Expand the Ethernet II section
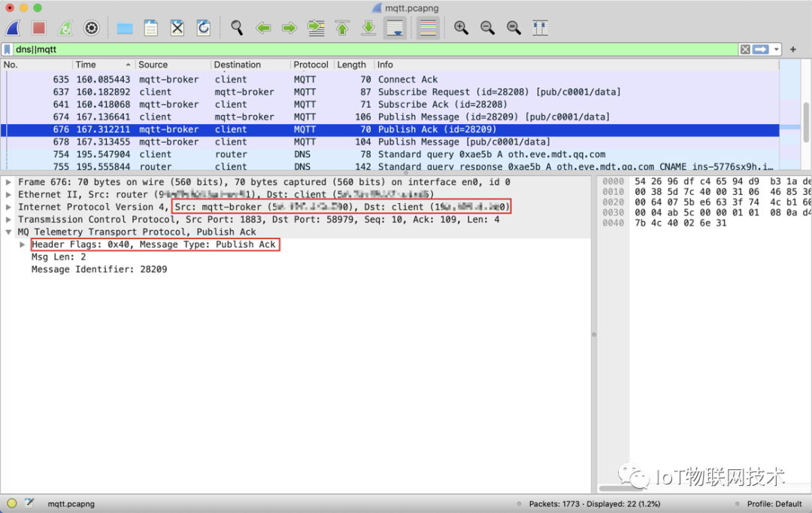 (9, 195)
